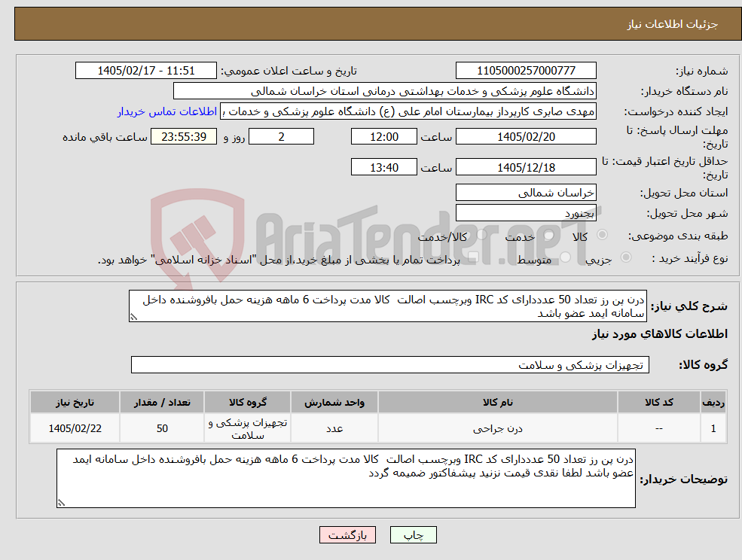Click the delivery city field بجنورد
This screenshot has height=560, width=742.
(526, 213)
